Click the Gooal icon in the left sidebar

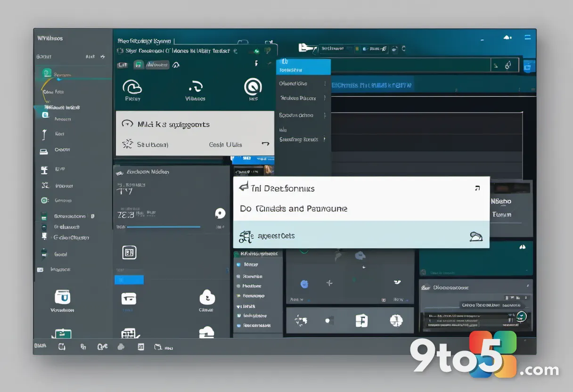click(x=44, y=253)
